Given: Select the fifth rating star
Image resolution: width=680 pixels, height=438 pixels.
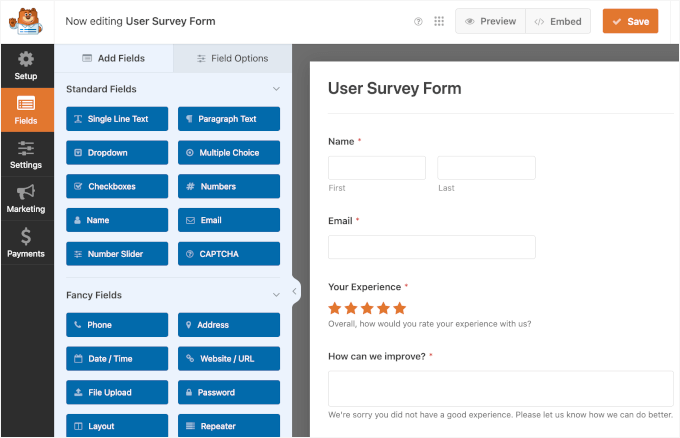Looking at the screenshot, I should 400,308.
